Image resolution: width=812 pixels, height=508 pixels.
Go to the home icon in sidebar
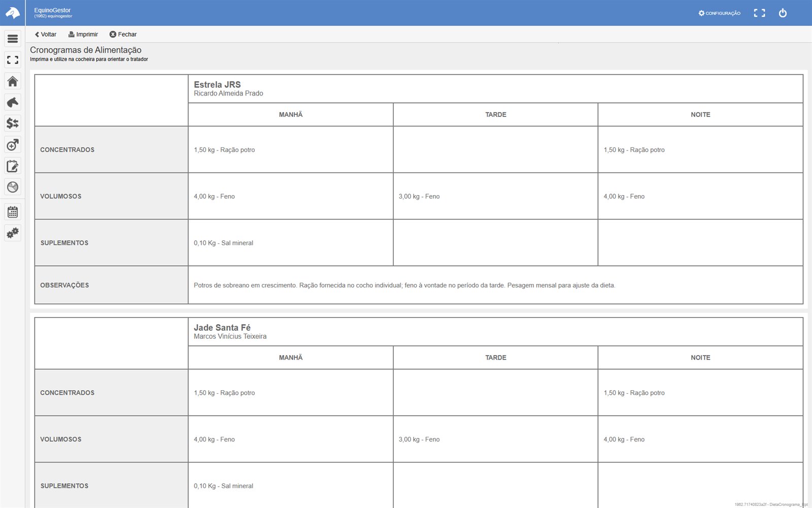[13, 81]
